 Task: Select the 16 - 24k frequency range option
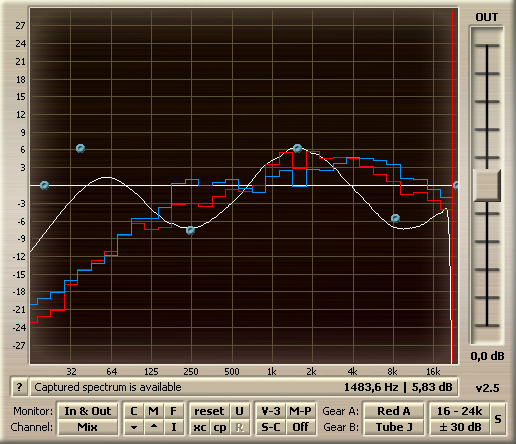click(460, 411)
